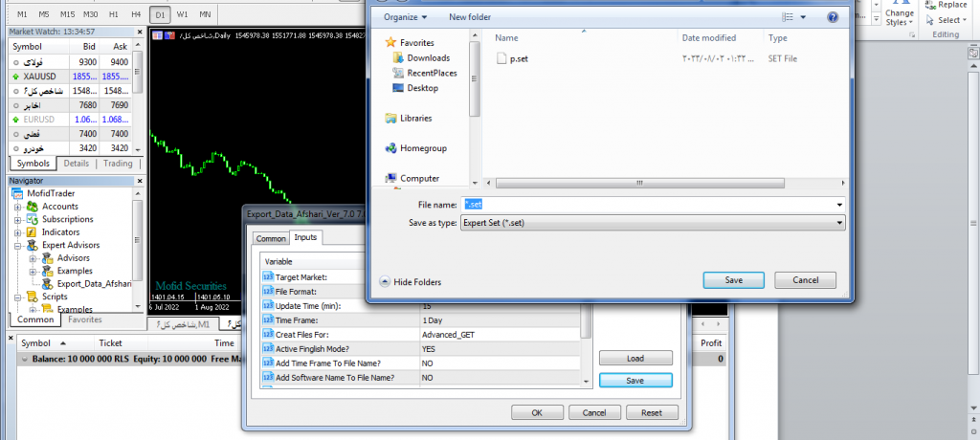
Task: Open the Symbols tab in Market Watch
Action: click(x=33, y=164)
